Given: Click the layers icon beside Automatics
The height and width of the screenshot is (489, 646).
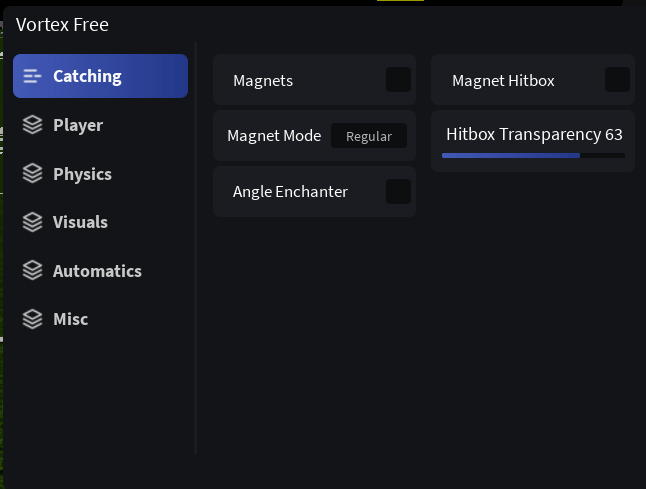Looking at the screenshot, I should coord(33,271).
